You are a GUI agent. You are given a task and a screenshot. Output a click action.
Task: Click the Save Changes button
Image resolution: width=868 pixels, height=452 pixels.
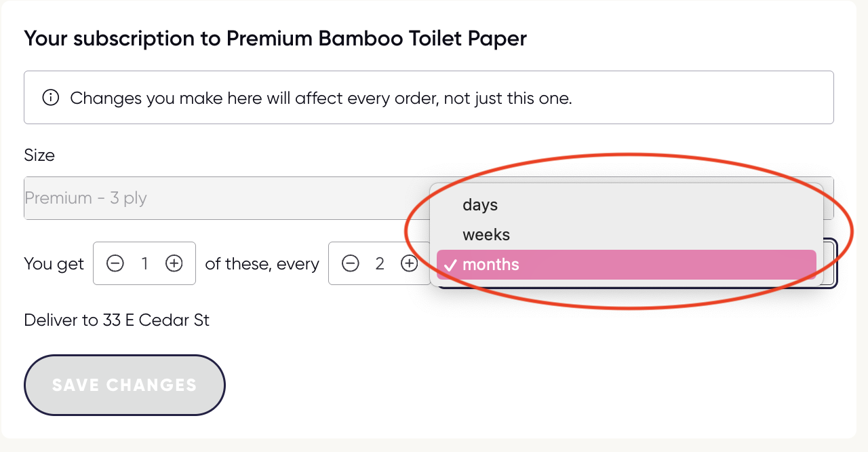(x=125, y=385)
